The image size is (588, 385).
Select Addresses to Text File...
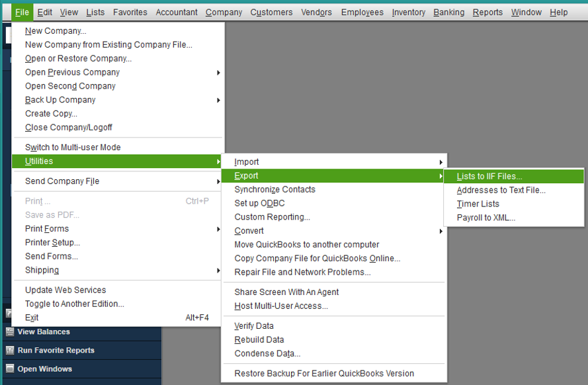[x=514, y=191]
